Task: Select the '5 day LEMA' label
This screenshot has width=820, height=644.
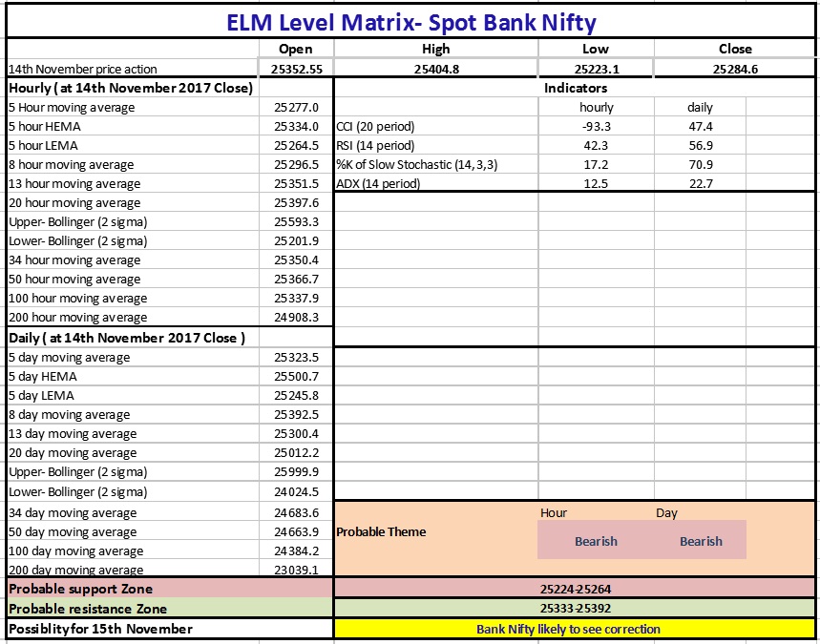Action: (41, 396)
